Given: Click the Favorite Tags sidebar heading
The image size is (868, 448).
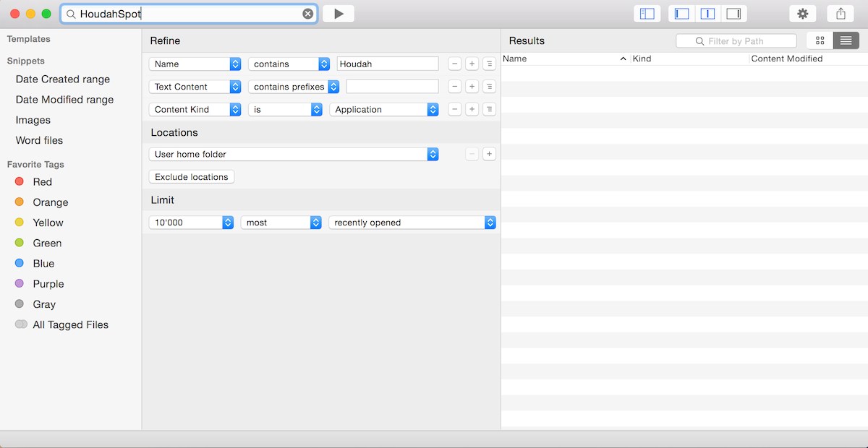Looking at the screenshot, I should (35, 164).
